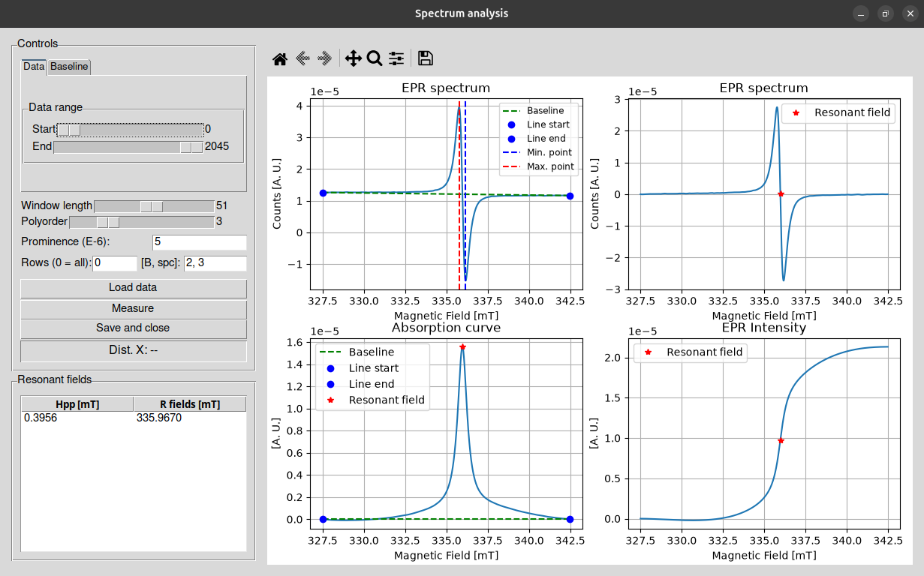
Task: Click the Start value 0 label
Action: 208,129
